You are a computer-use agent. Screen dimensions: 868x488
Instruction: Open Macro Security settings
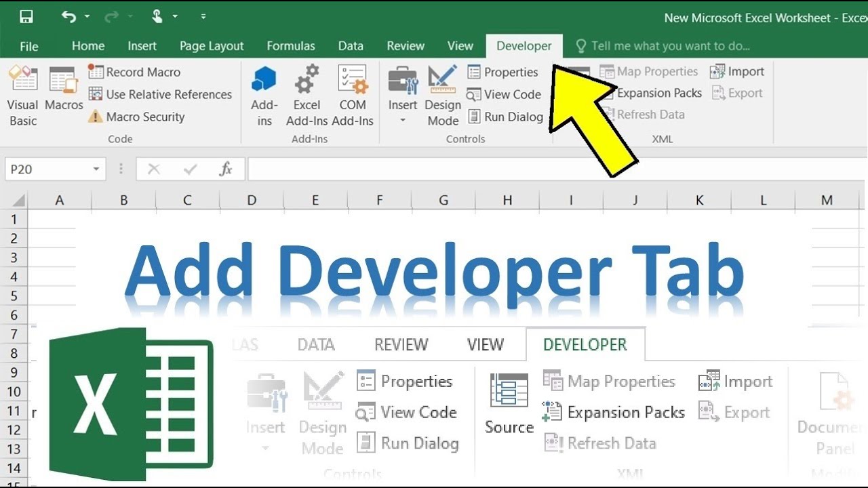[136, 117]
